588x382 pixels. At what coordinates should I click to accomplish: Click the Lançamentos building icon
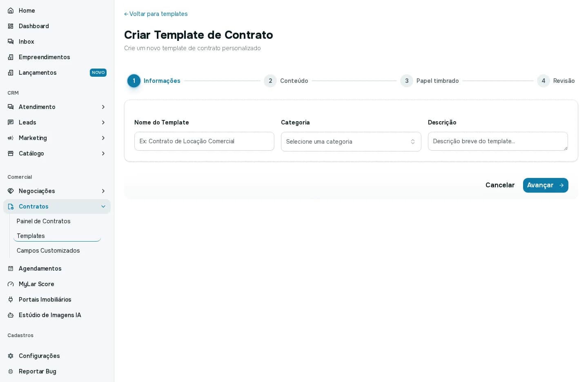click(11, 73)
